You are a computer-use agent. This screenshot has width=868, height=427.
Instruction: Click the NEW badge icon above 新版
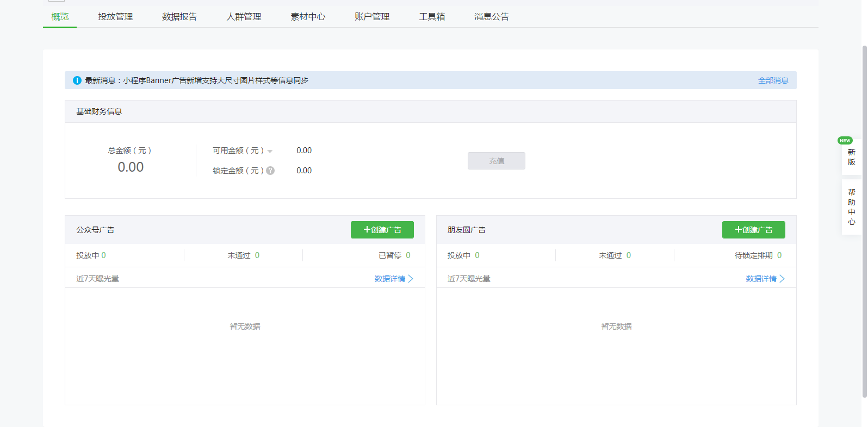[x=845, y=141]
